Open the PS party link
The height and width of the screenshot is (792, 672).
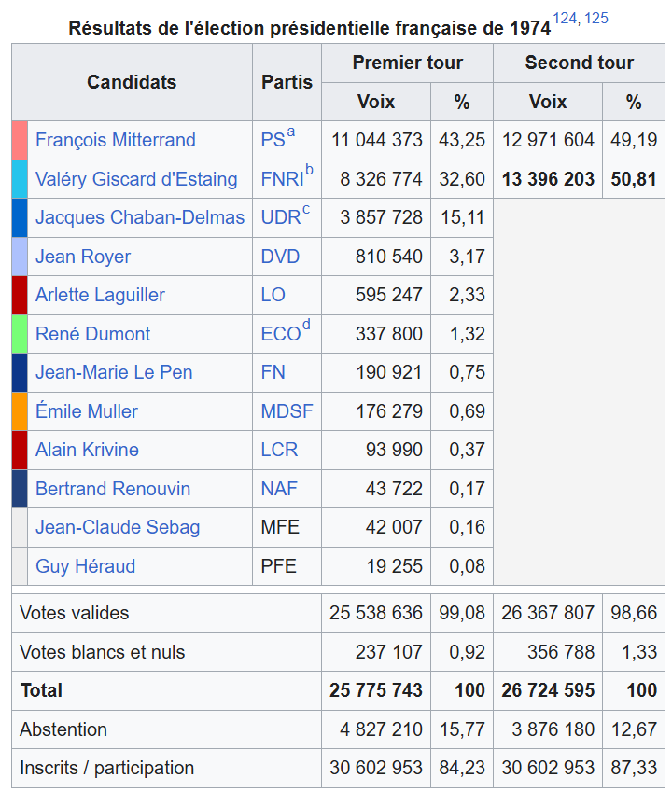(x=273, y=141)
